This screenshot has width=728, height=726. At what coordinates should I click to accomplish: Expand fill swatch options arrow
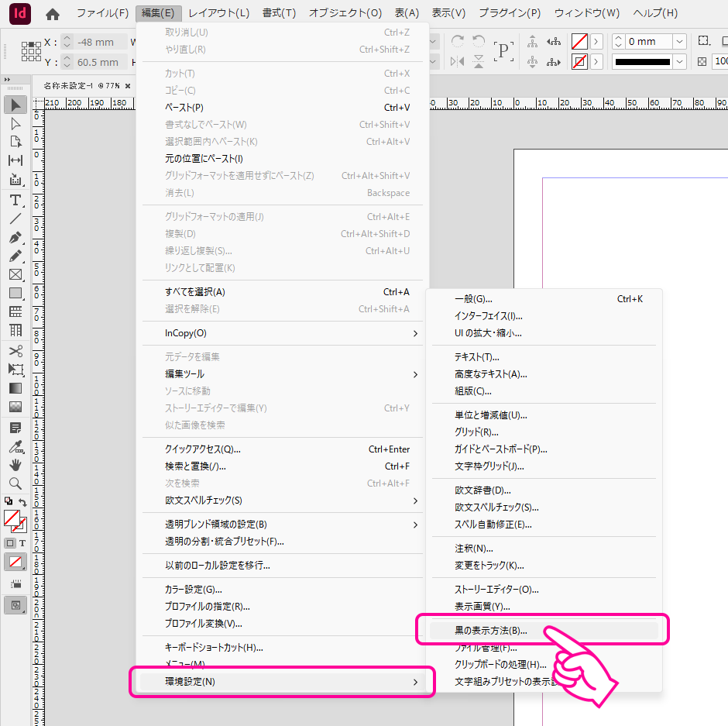coord(596,41)
